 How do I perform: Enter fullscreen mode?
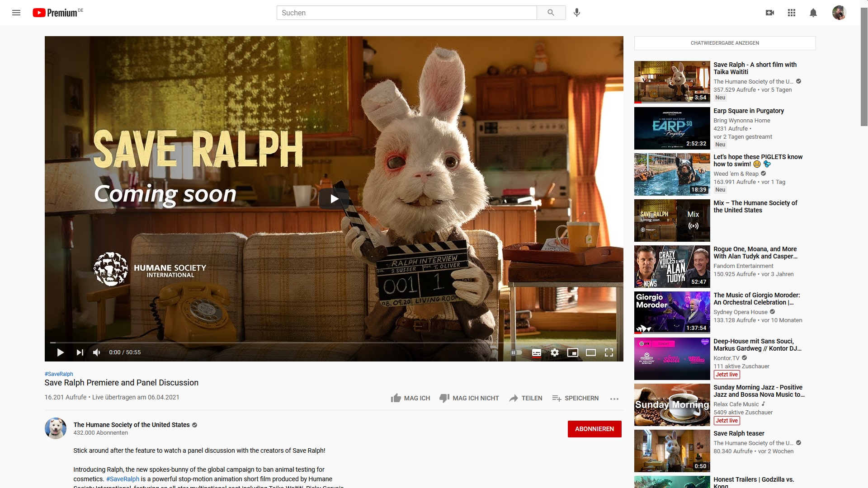click(609, 352)
